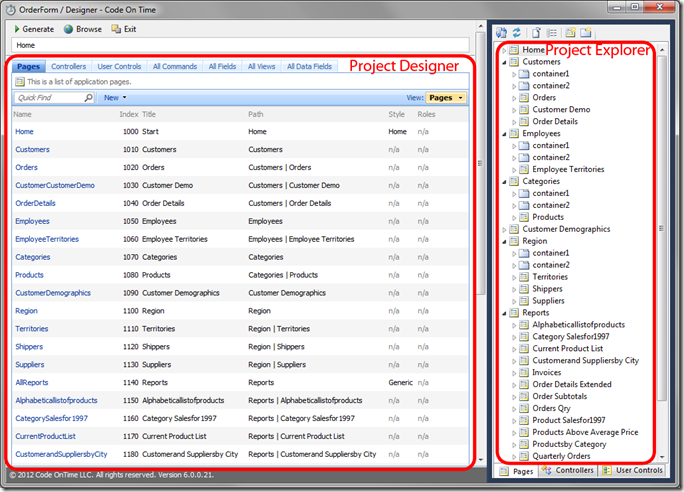Viewport: 684px width, 492px height.
Task: Collapse the Customers node in Project Explorer
Action: pyautogui.click(x=504, y=62)
